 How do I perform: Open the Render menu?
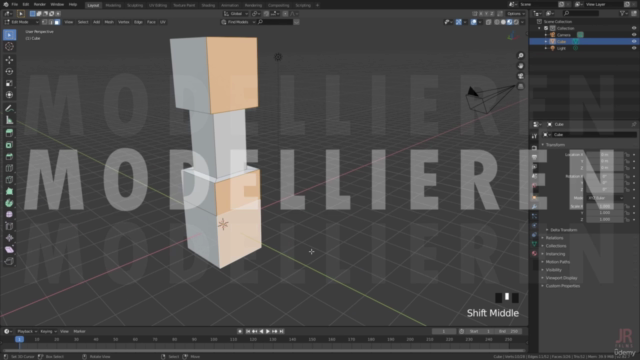click(x=40, y=4)
